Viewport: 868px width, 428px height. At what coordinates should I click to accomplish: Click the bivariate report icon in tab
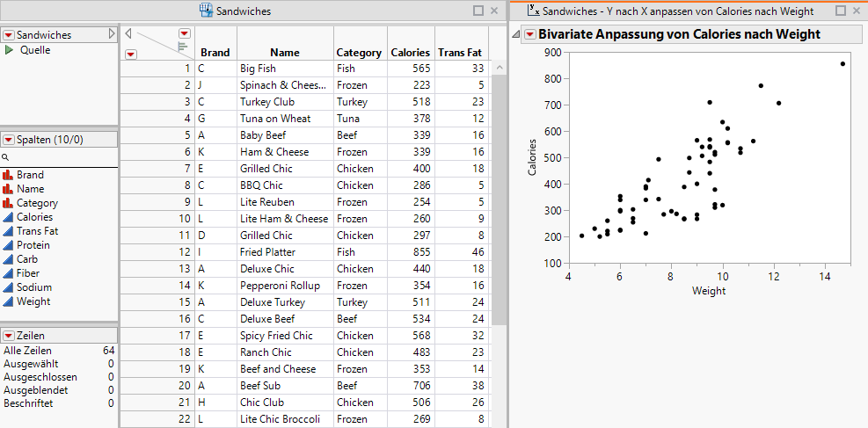tap(534, 10)
